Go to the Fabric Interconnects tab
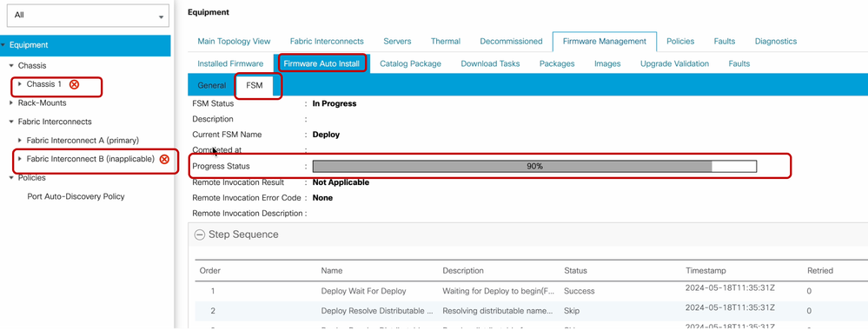Screen dimensions: 868x330 point(327,41)
